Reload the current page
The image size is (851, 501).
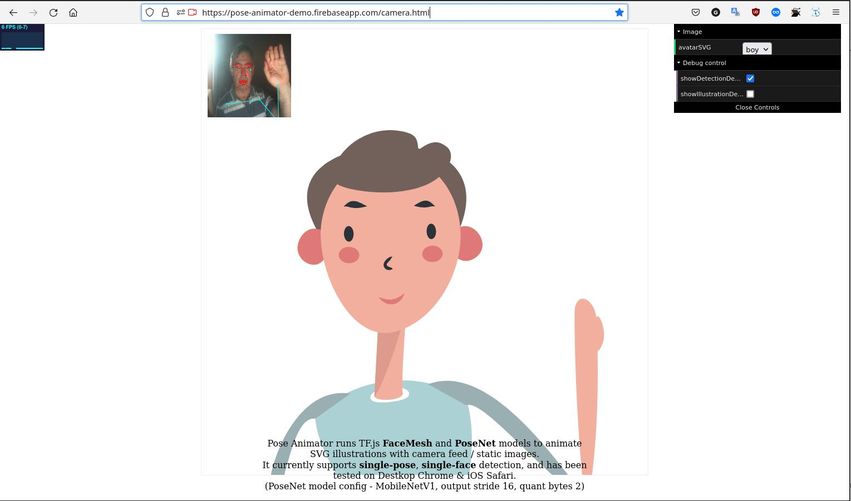coord(53,12)
